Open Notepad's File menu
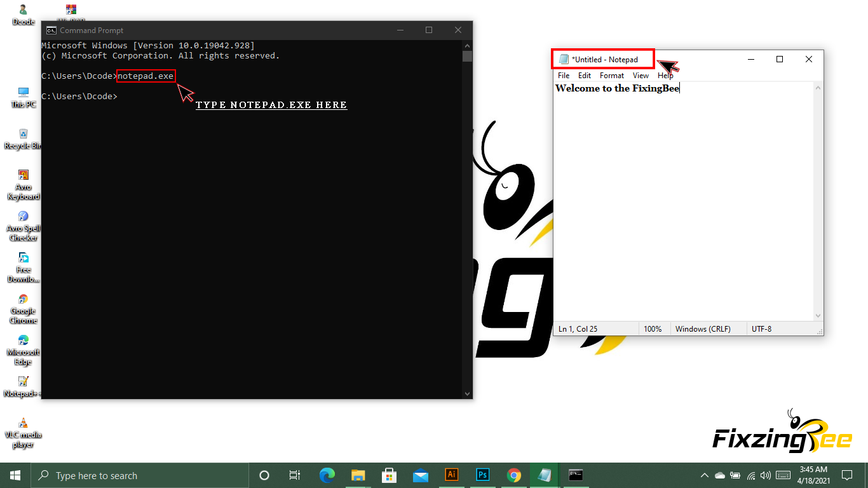Image resolution: width=868 pixels, height=488 pixels. pyautogui.click(x=564, y=76)
